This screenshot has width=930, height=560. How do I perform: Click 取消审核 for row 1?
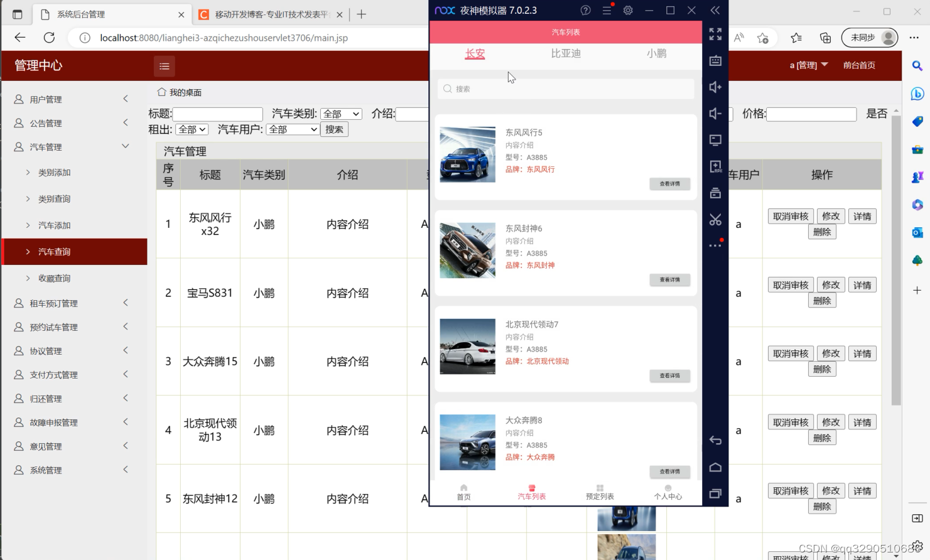pos(791,217)
